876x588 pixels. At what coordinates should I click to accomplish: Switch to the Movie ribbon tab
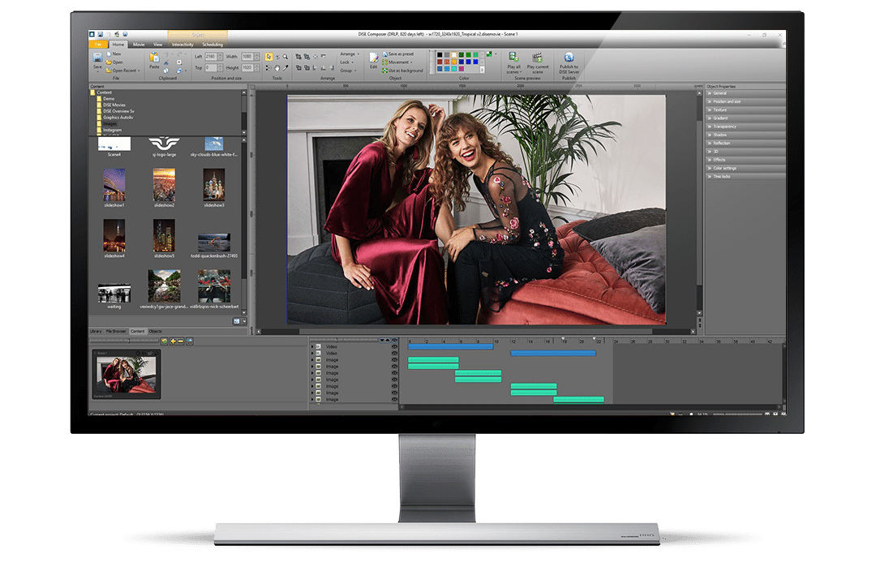[x=139, y=45]
